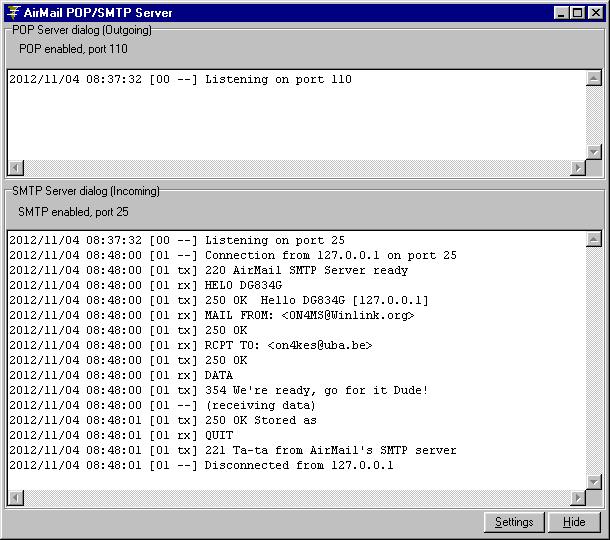This screenshot has width=610, height=540.
Task: Select 'Disconnected from 127.0.0.1' log line
Action: pyautogui.click(x=202, y=465)
